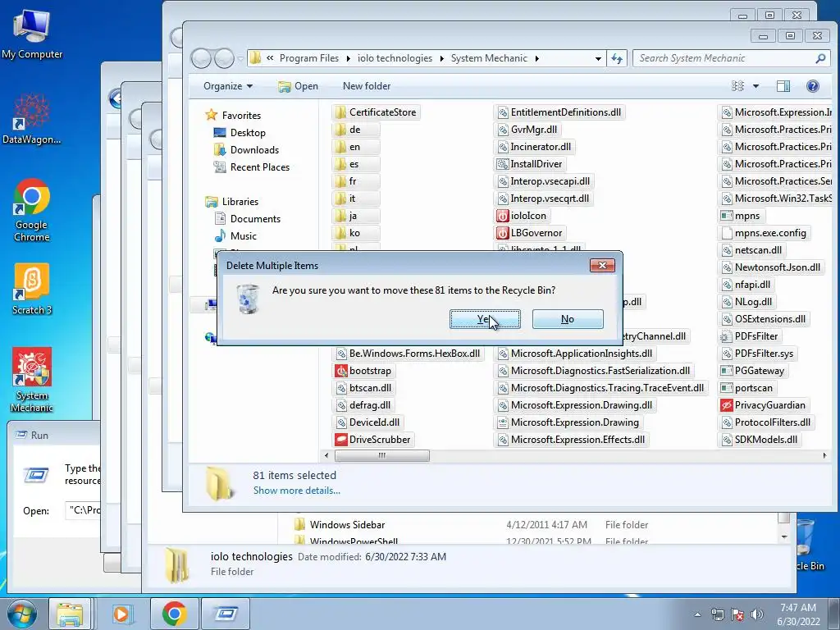Toggle the preview pane icon
Viewport: 840px width, 630px height.
click(x=783, y=85)
